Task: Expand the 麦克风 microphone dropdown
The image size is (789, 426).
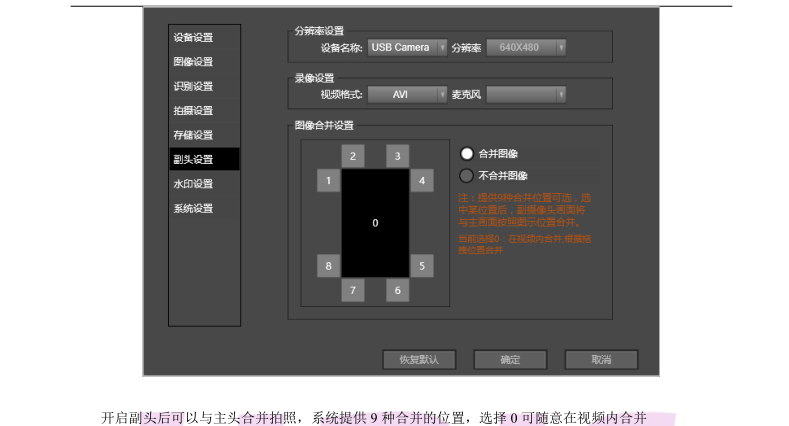Action: tap(526, 94)
